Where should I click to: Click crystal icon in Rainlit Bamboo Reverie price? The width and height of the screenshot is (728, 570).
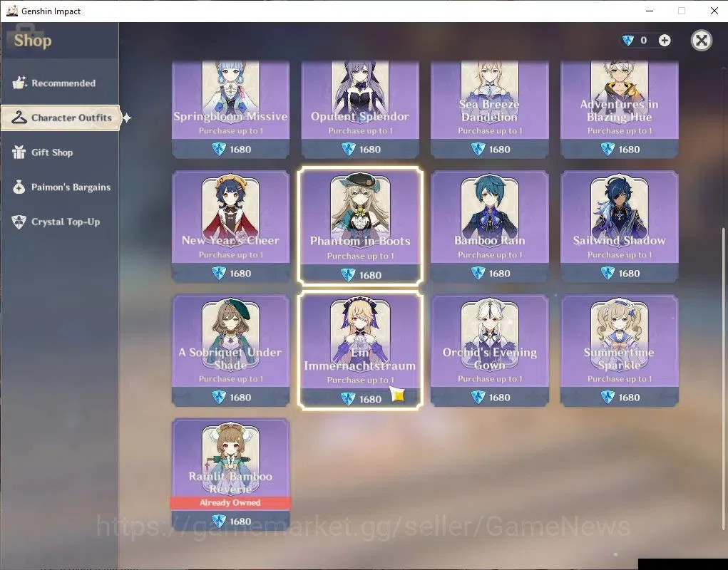point(219,522)
